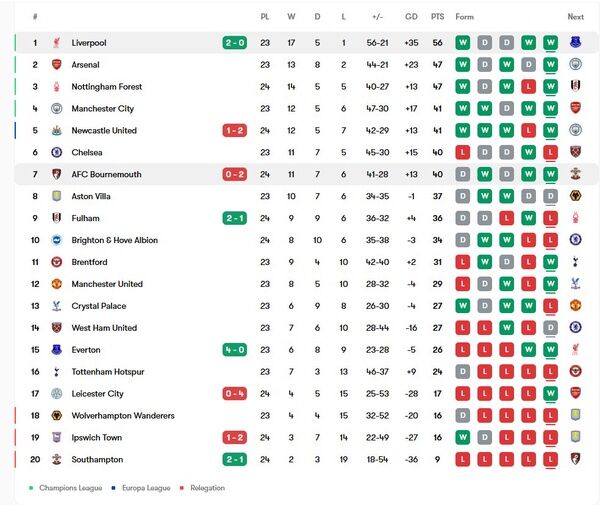Open Everton's 4-0 live score badge
Image resolution: width=600 pixels, height=505 pixels.
(x=235, y=350)
